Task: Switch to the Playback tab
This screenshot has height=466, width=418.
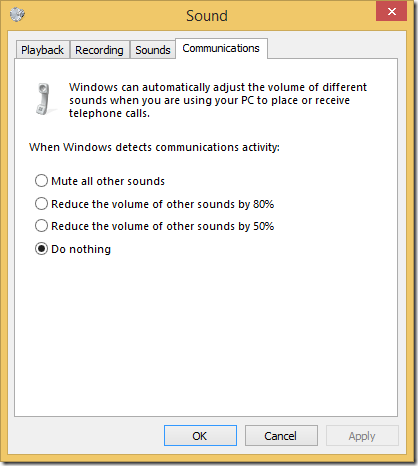Action: point(42,50)
